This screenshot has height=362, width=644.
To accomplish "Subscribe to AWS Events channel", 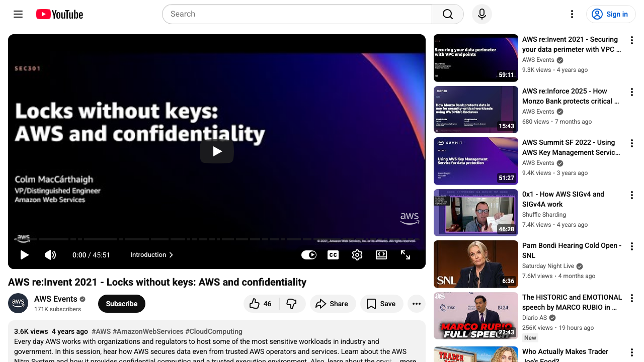I will pyautogui.click(x=122, y=304).
